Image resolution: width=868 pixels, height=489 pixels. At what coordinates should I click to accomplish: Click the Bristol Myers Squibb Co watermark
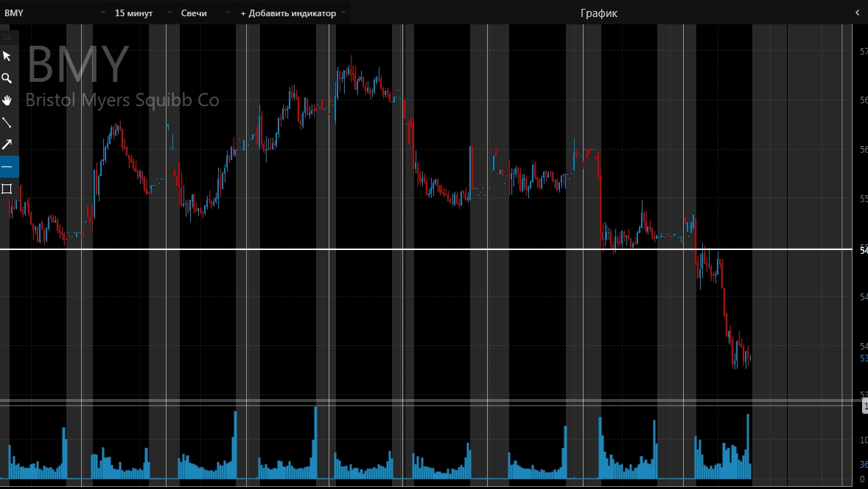coord(122,100)
